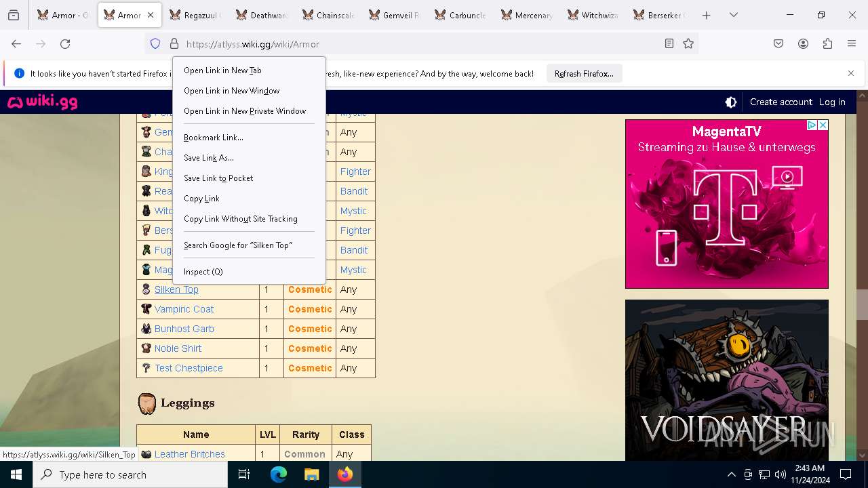Open the Silken Top link

pos(176,289)
